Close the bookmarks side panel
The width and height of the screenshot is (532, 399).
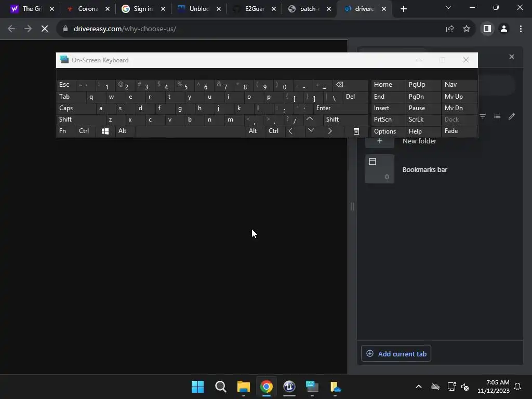coord(512,57)
